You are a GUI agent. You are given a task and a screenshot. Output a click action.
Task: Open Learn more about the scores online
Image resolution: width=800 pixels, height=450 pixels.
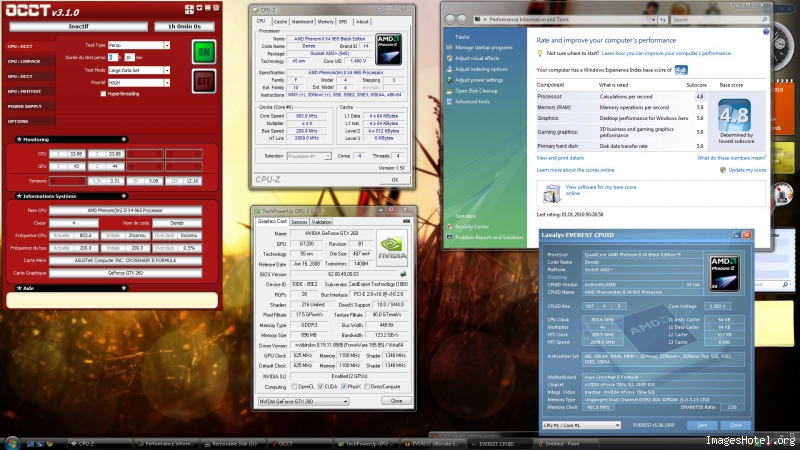(575, 170)
